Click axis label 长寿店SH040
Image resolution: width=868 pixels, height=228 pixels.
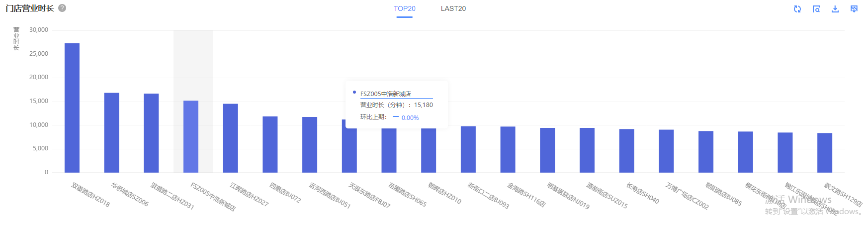642,193
